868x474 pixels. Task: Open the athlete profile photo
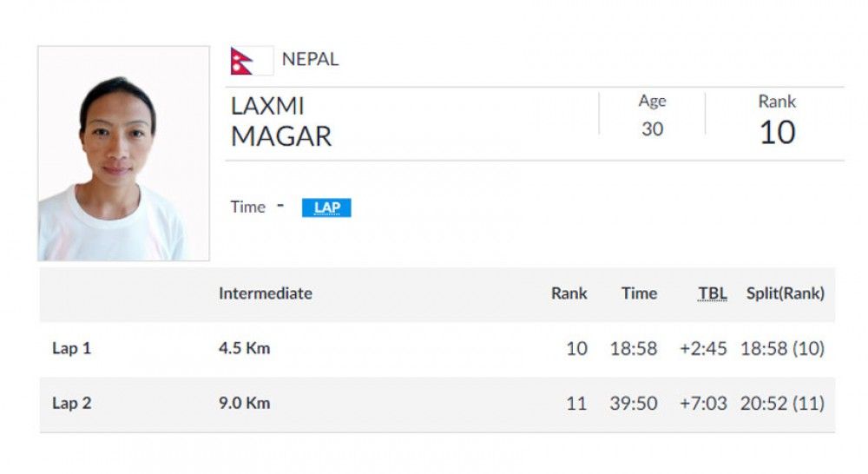pos(124,154)
